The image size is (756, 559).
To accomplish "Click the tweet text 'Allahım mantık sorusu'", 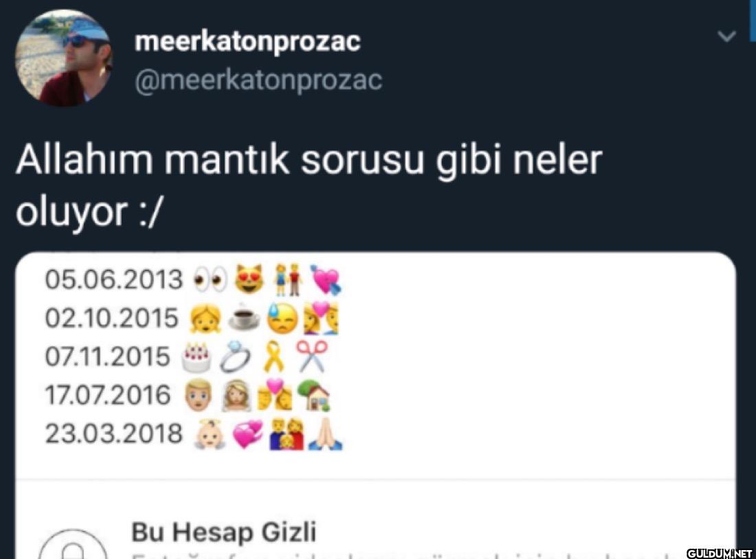I will pyautogui.click(x=220, y=160).
